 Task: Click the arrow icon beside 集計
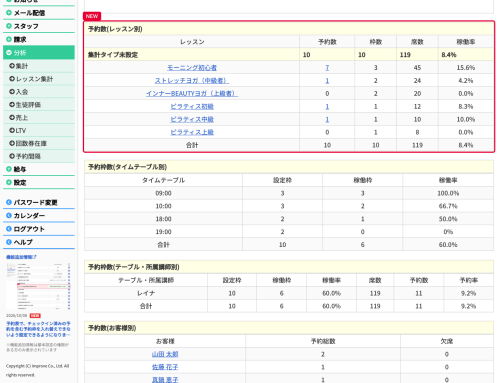tap(12, 66)
